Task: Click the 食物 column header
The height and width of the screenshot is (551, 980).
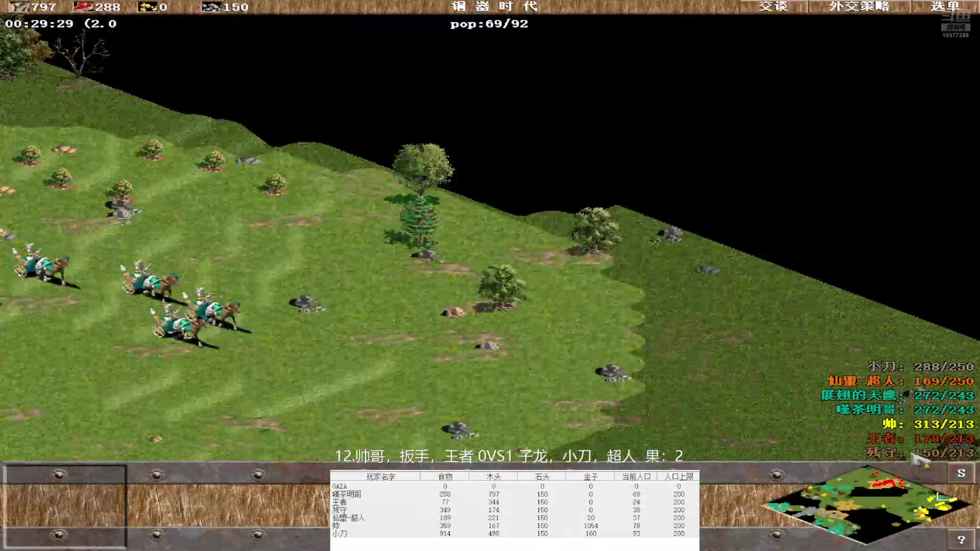Action: click(445, 477)
